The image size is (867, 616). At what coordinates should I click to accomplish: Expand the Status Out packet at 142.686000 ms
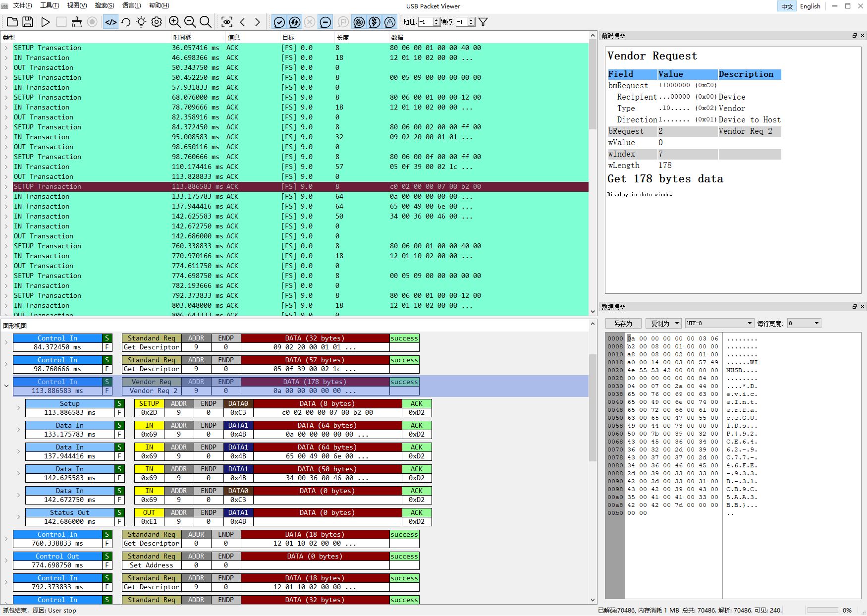pos(18,517)
